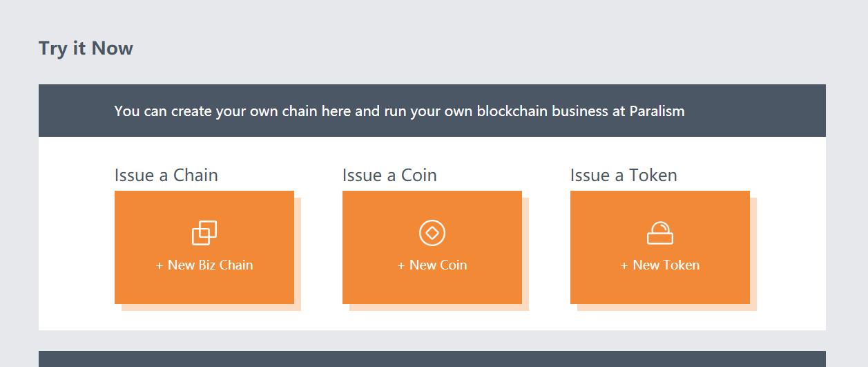Viewport: 868px width, 367px height.
Task: Click the 'Issue a Coin' heading
Action: pos(389,175)
